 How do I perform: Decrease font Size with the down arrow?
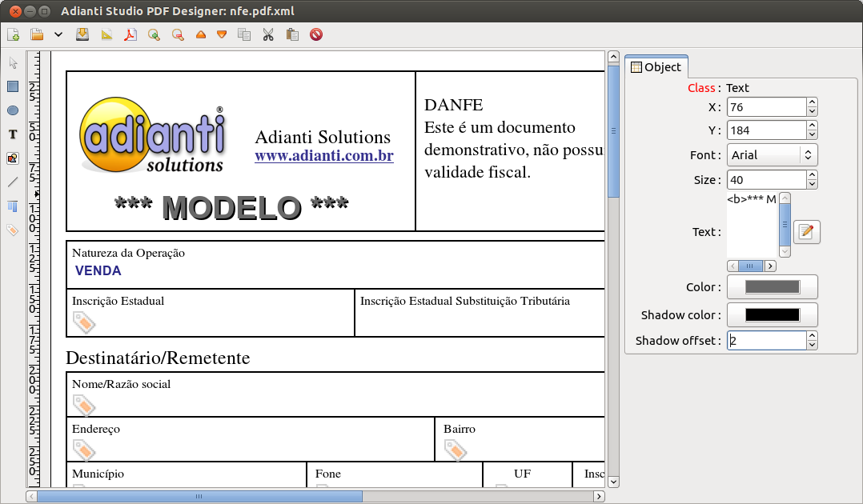[x=812, y=184]
